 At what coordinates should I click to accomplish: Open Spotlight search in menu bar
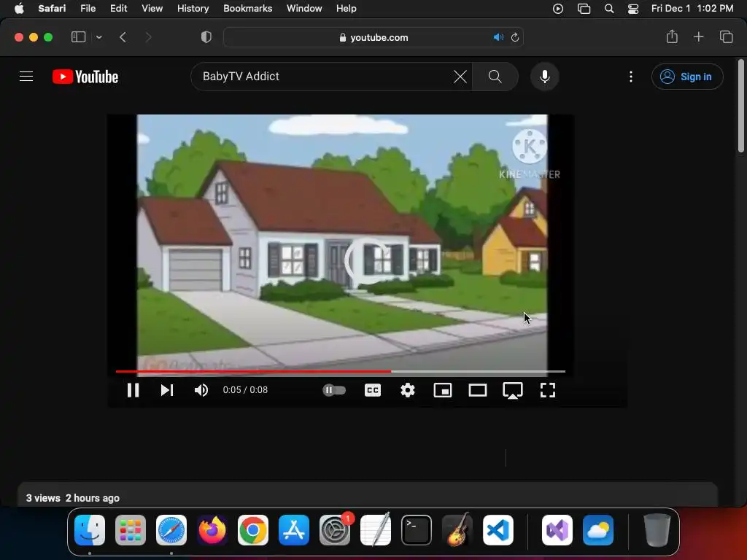click(609, 9)
